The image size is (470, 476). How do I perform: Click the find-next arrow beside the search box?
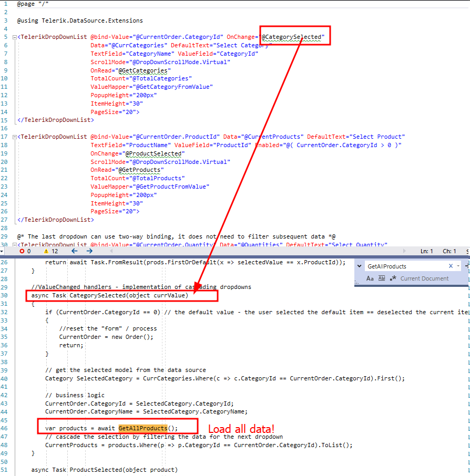pos(466,266)
